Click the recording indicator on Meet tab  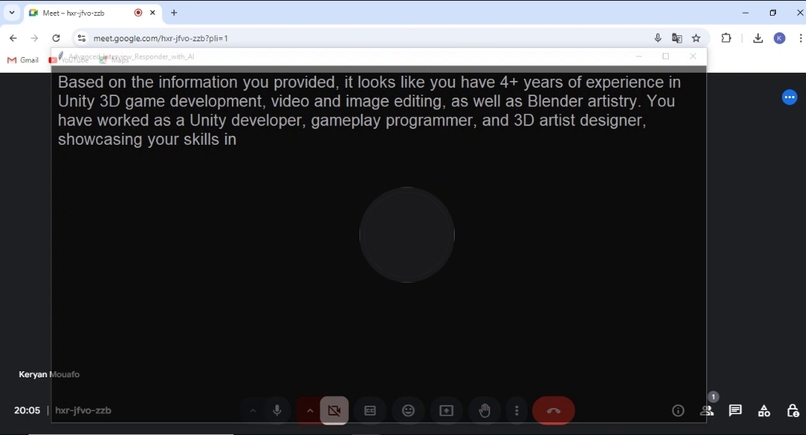coord(138,13)
